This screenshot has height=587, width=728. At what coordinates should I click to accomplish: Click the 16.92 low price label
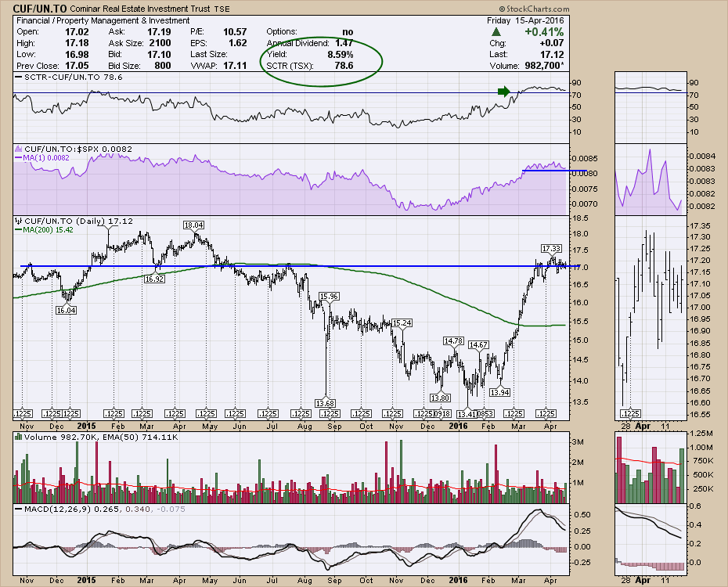coord(154,279)
